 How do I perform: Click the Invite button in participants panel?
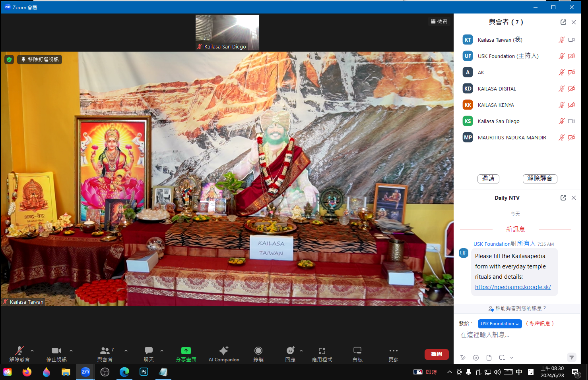pyautogui.click(x=488, y=179)
